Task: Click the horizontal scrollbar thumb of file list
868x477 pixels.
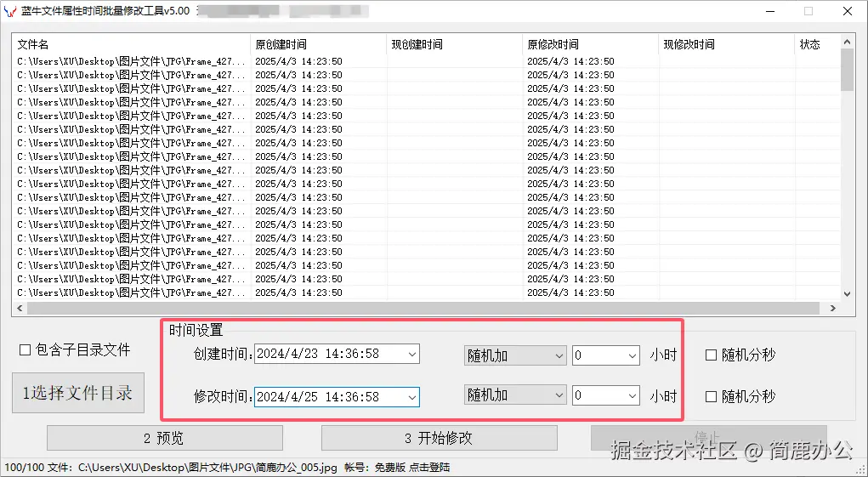Action: [423, 309]
